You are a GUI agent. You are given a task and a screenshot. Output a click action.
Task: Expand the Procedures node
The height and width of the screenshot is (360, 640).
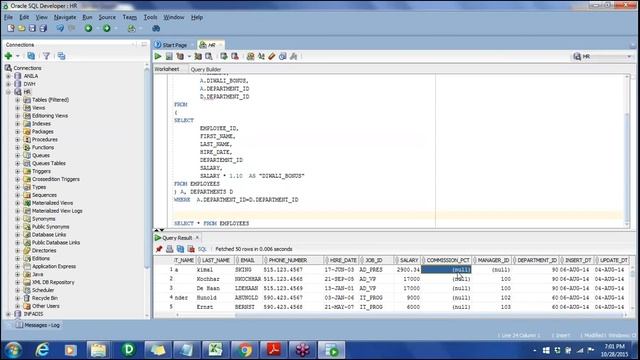click(x=18, y=139)
